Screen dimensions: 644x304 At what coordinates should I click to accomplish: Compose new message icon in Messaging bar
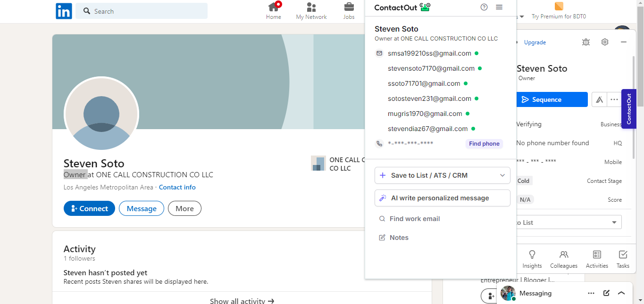click(x=606, y=293)
